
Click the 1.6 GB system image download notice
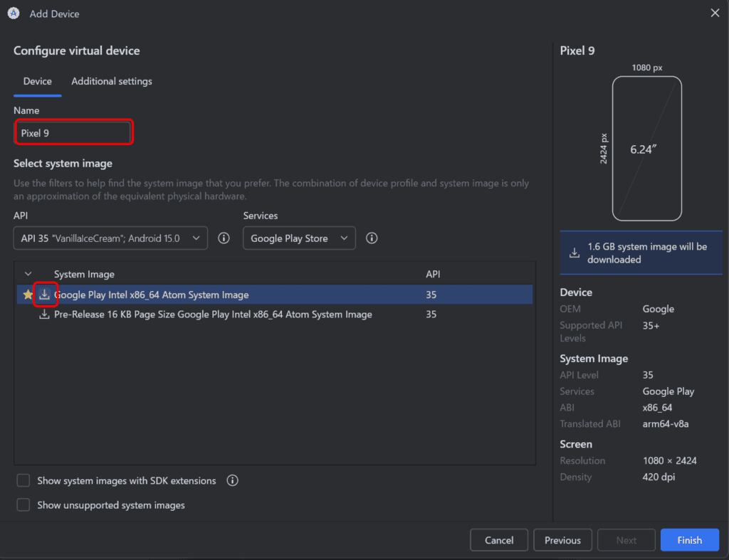pos(641,253)
